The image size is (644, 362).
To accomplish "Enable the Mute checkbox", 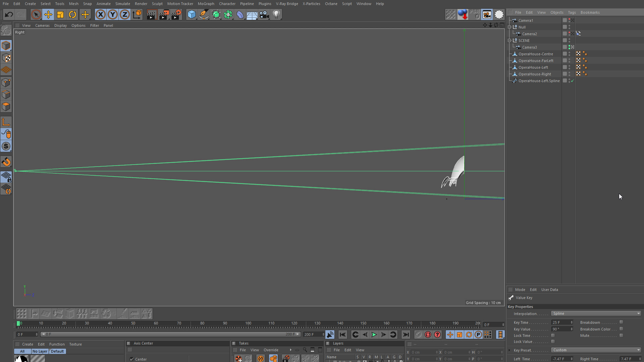I will (x=621, y=336).
